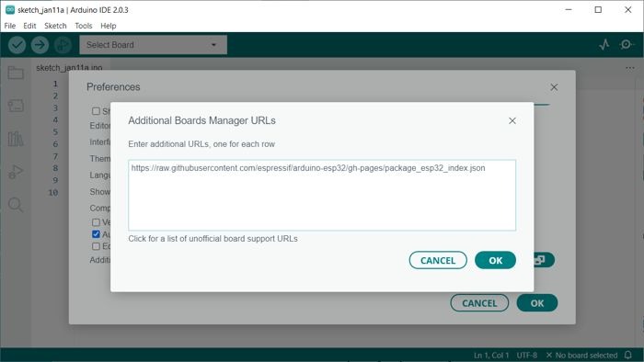
Task: Click 'UTF-8' encoding in status bar
Action: tap(527, 355)
